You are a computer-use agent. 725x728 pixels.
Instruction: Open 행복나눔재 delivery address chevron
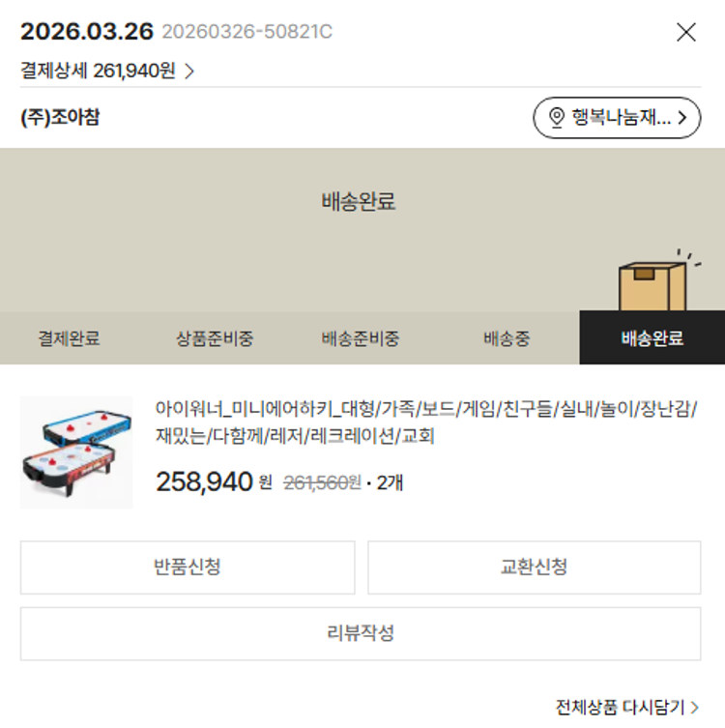pos(682,118)
